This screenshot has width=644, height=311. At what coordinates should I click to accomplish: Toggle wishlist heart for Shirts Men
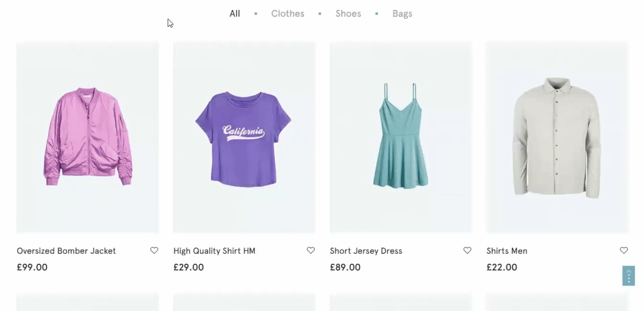click(624, 250)
